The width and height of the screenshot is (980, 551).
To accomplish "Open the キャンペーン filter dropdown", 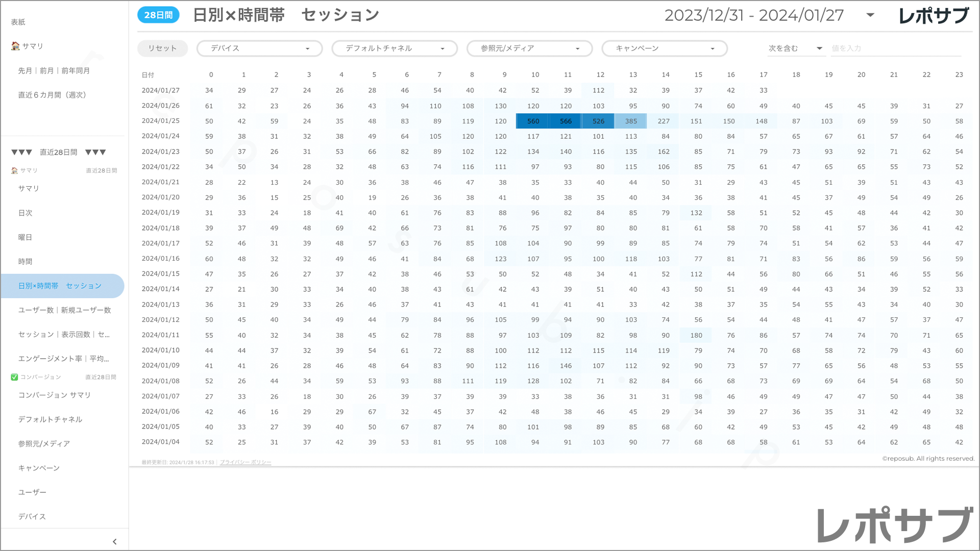I will click(664, 48).
